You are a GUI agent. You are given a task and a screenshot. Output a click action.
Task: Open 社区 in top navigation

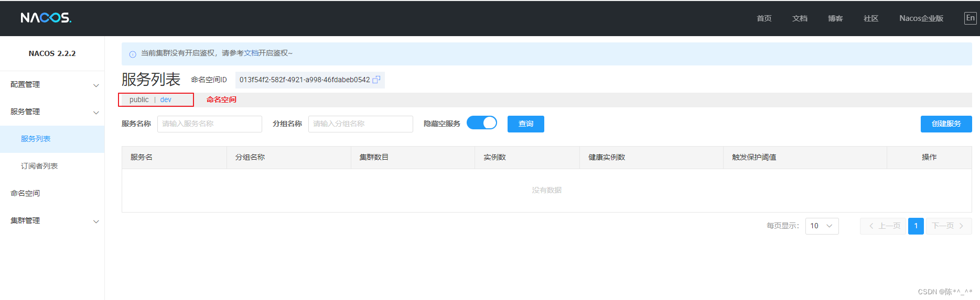(x=871, y=18)
